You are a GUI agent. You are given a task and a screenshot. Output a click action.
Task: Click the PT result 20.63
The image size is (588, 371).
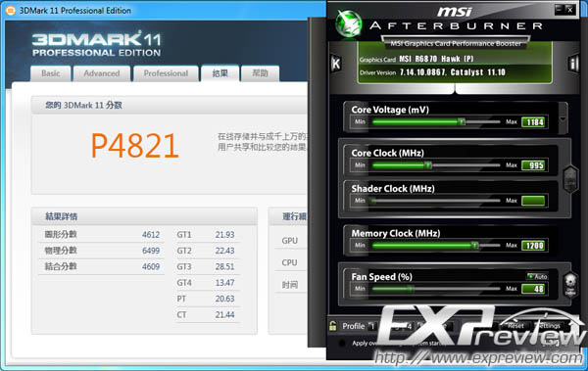coord(224,299)
